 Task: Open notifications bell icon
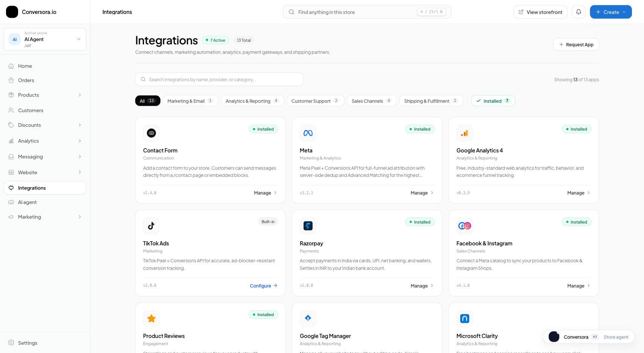click(578, 12)
